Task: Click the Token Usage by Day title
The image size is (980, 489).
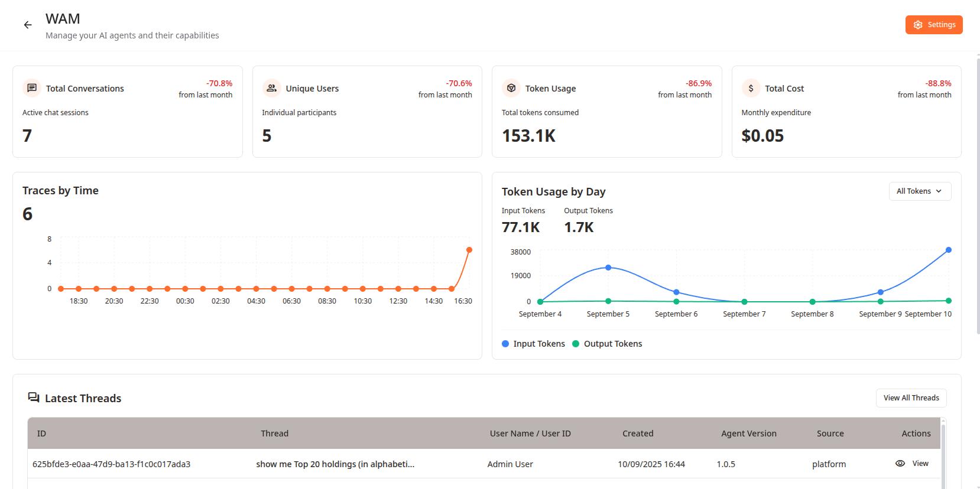Action: pyautogui.click(x=554, y=192)
